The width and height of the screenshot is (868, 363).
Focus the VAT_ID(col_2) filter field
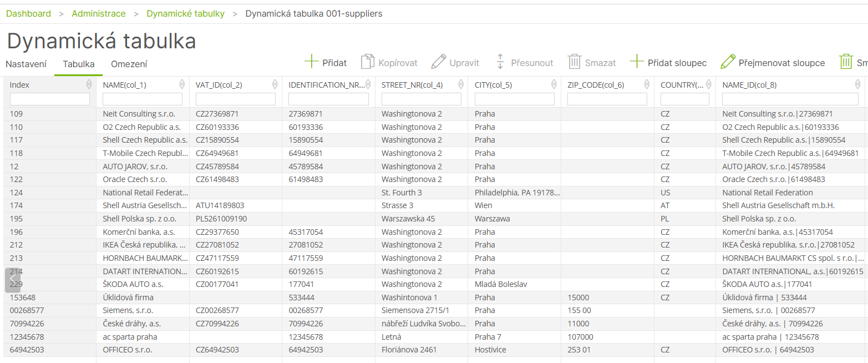236,99
